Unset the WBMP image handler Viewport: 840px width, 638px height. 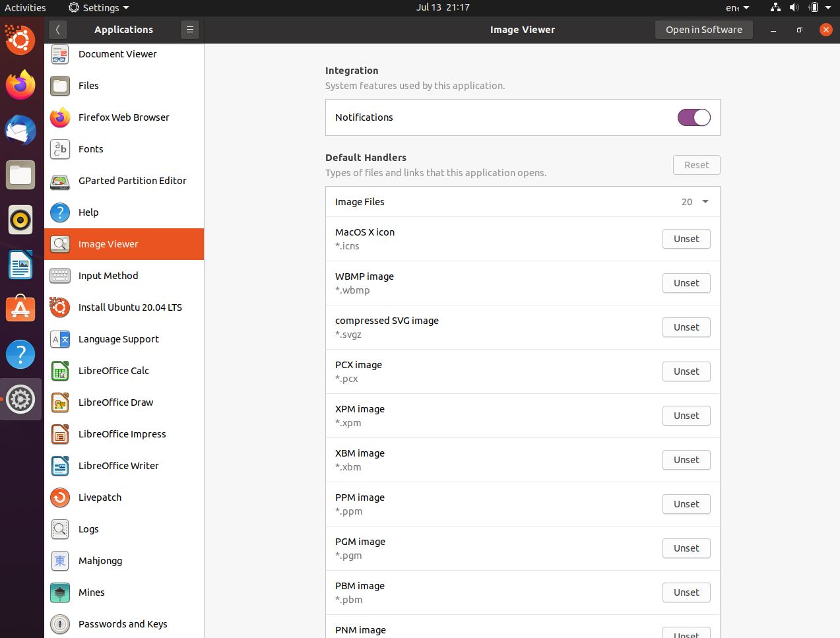click(x=686, y=283)
